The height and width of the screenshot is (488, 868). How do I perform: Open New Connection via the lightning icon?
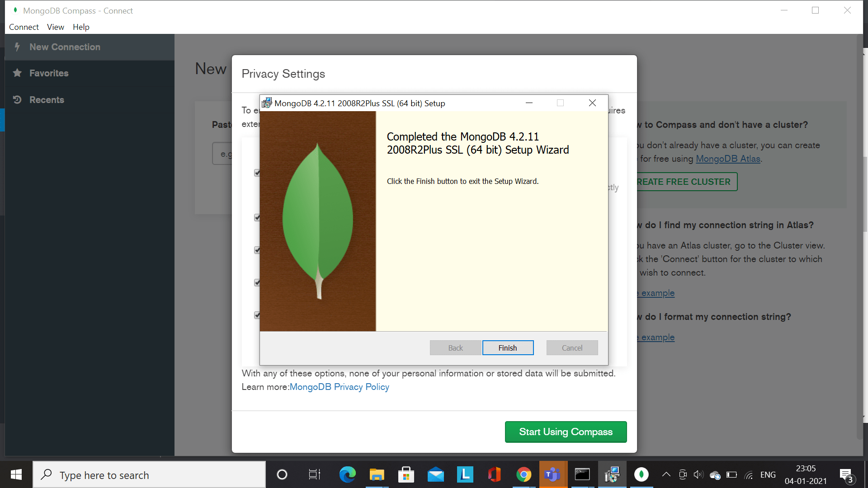click(x=17, y=47)
